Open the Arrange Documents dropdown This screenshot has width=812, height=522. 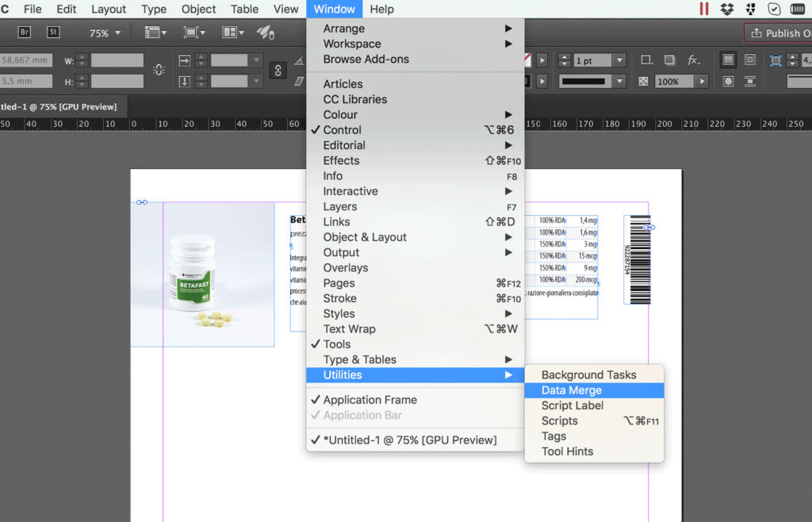(x=232, y=33)
